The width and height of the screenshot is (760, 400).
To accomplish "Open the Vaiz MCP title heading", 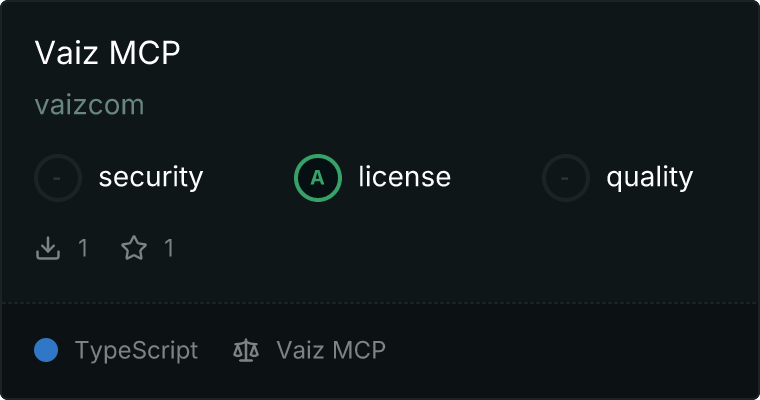I will 108,52.
